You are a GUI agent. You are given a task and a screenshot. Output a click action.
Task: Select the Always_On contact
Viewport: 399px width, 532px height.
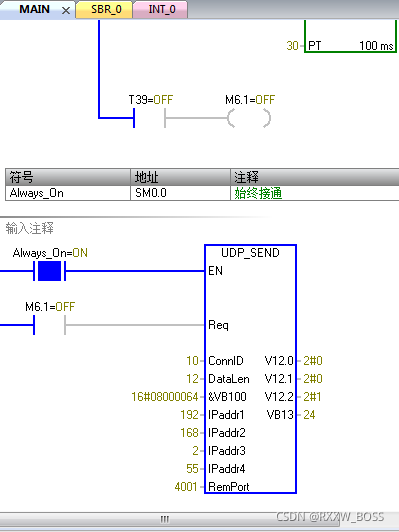[x=50, y=271]
